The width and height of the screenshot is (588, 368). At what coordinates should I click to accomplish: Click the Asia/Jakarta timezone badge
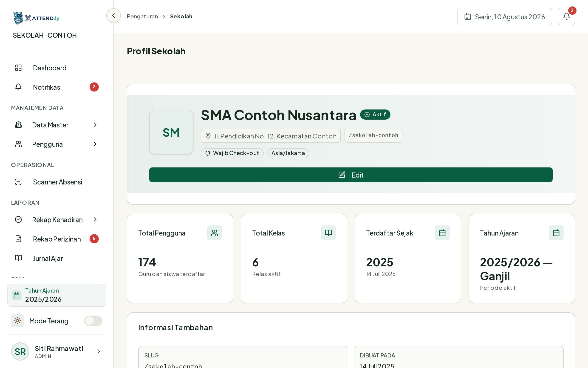pyautogui.click(x=288, y=153)
